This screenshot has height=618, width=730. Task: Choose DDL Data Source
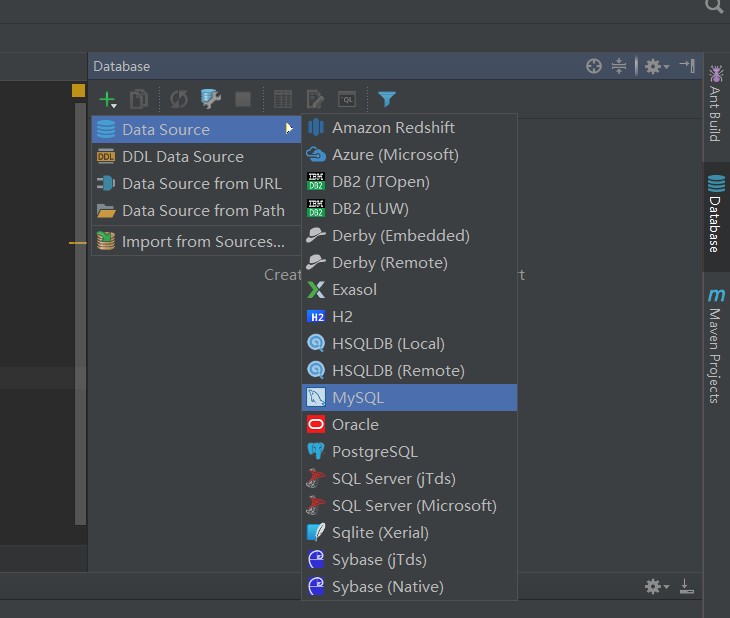point(196,156)
